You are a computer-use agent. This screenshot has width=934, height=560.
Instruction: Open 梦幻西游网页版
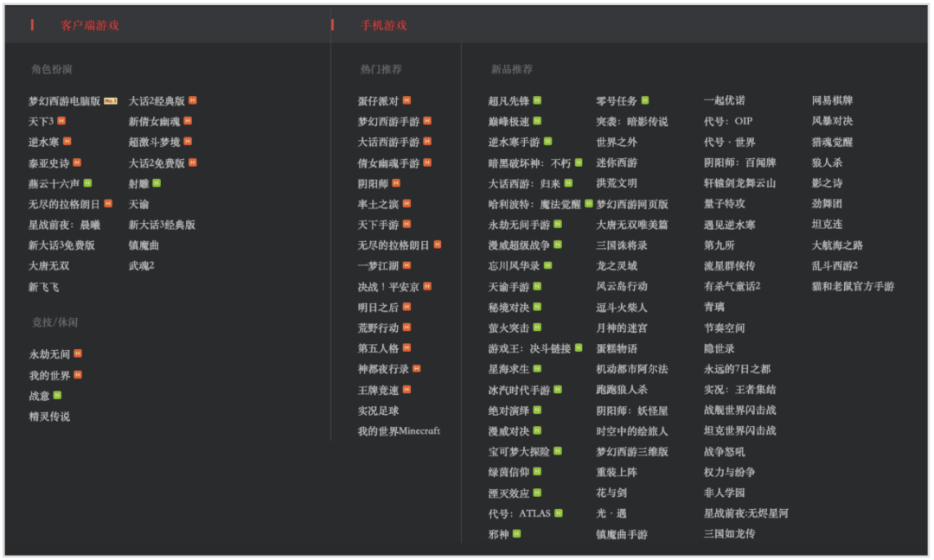click(632, 204)
